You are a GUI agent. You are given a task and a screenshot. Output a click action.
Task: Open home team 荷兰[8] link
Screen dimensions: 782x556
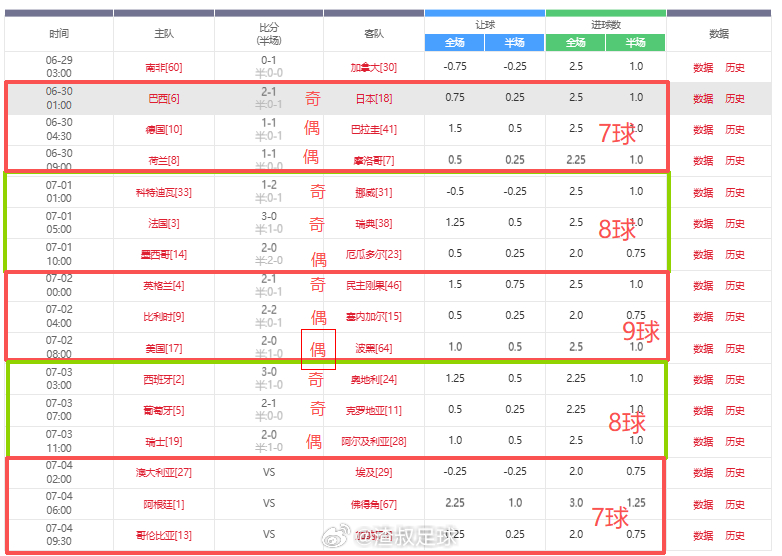(x=164, y=161)
